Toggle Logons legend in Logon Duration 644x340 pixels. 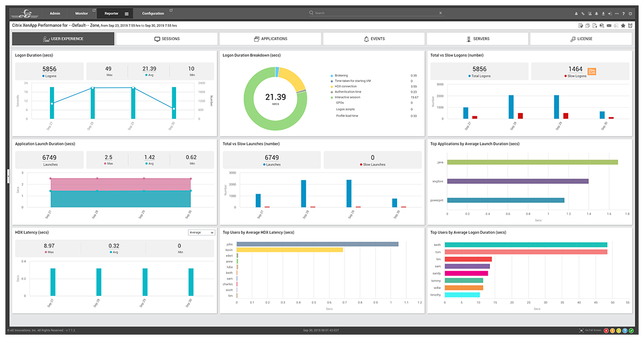click(x=49, y=76)
